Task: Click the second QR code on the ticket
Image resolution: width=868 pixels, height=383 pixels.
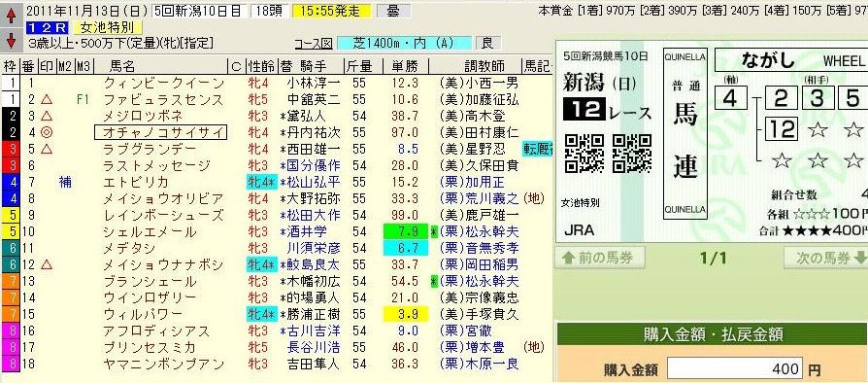Action: [632, 154]
